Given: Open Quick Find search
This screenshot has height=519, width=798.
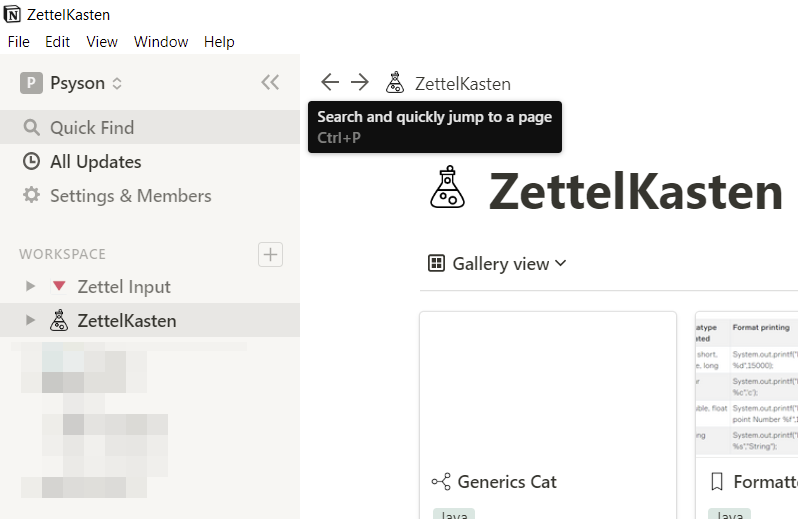Looking at the screenshot, I should click(91, 128).
